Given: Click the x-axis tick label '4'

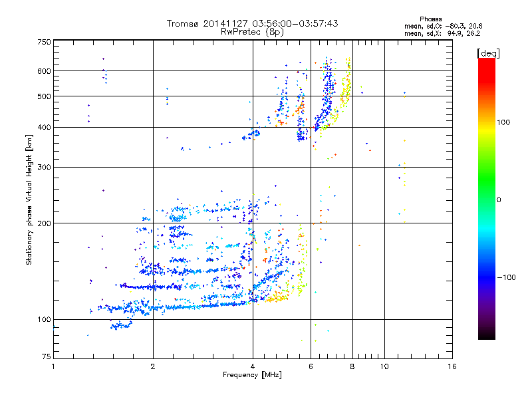Looking at the screenshot, I should tap(253, 366).
